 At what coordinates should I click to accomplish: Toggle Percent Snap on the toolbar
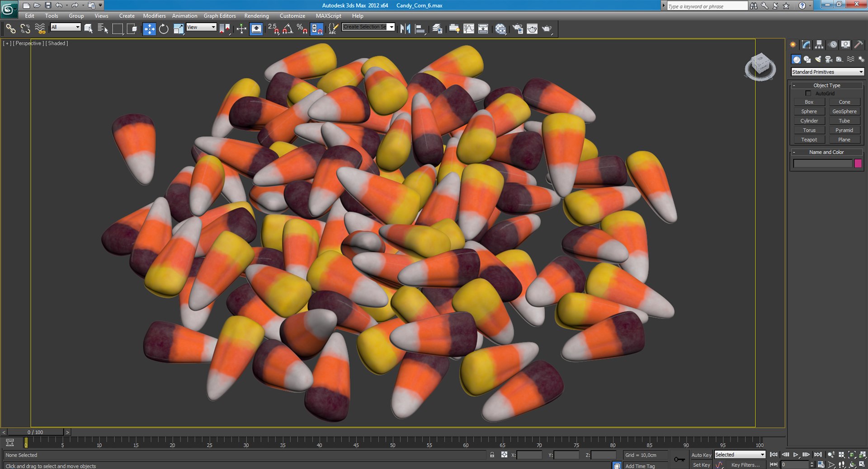pyautogui.click(x=302, y=29)
